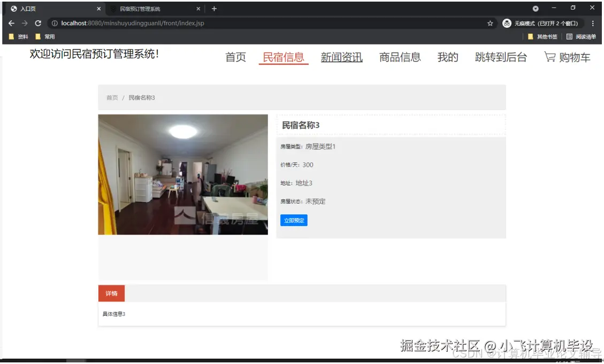Image resolution: width=604 pixels, height=364 pixels.
Task: Click the browser forward arrow
Action: (24, 23)
